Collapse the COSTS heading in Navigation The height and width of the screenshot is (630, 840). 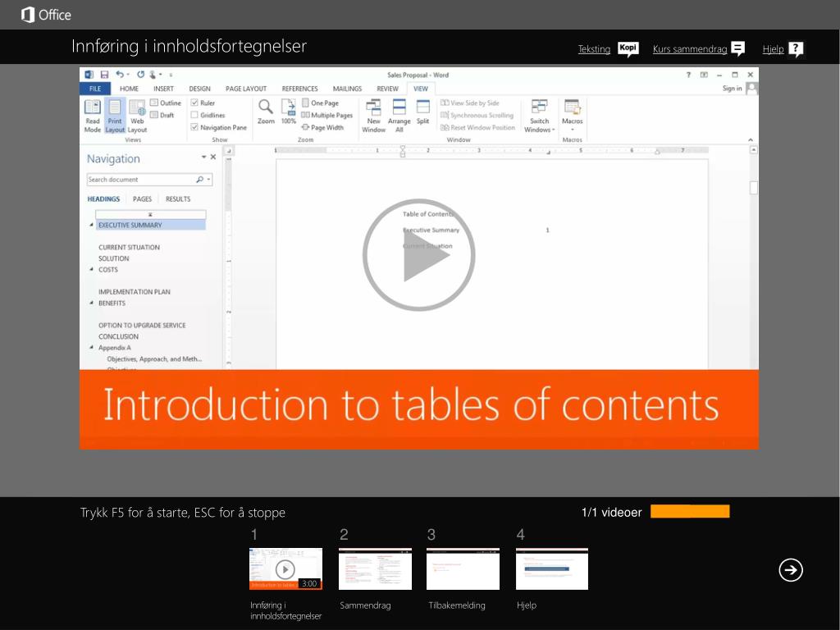92,270
